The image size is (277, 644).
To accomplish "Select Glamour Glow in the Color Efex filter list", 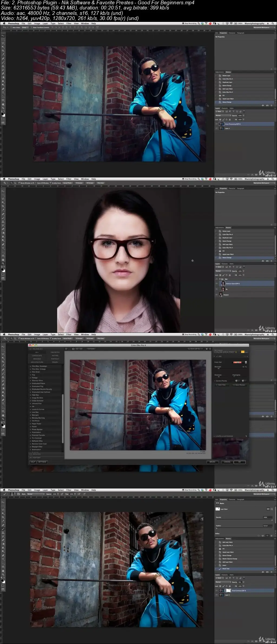I will tap(37, 381).
